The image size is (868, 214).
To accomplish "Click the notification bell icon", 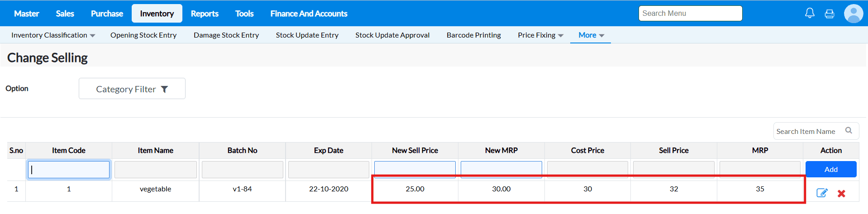I will [810, 13].
